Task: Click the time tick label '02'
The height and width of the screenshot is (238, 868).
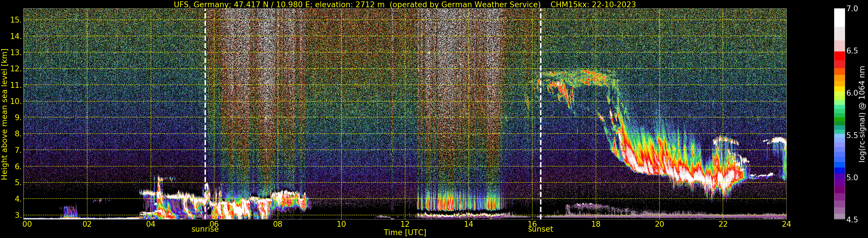Action: coord(87,224)
